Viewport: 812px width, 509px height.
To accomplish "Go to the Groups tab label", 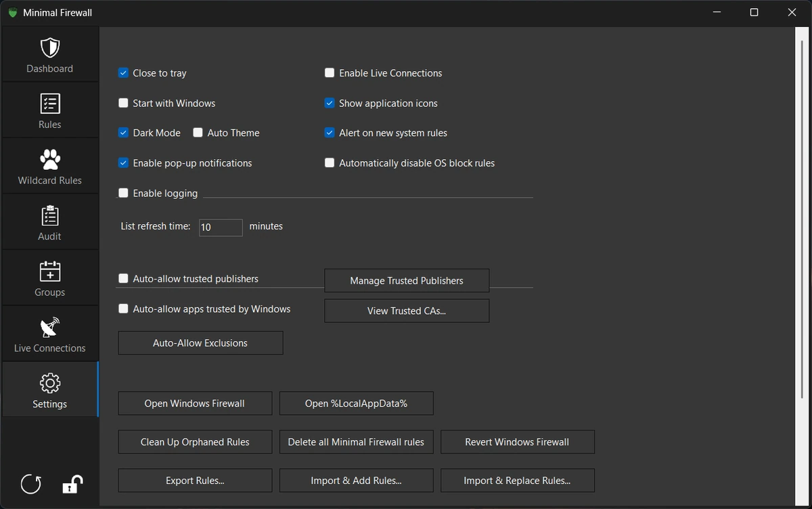I will (x=50, y=292).
